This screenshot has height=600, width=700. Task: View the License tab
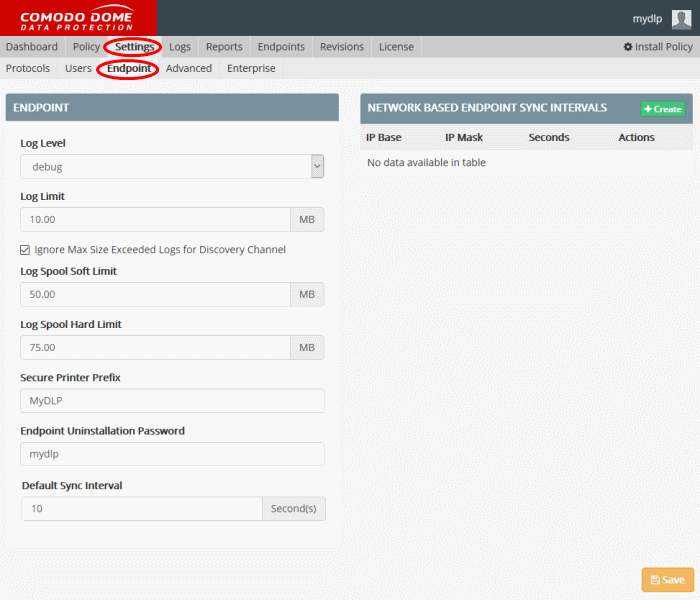396,47
